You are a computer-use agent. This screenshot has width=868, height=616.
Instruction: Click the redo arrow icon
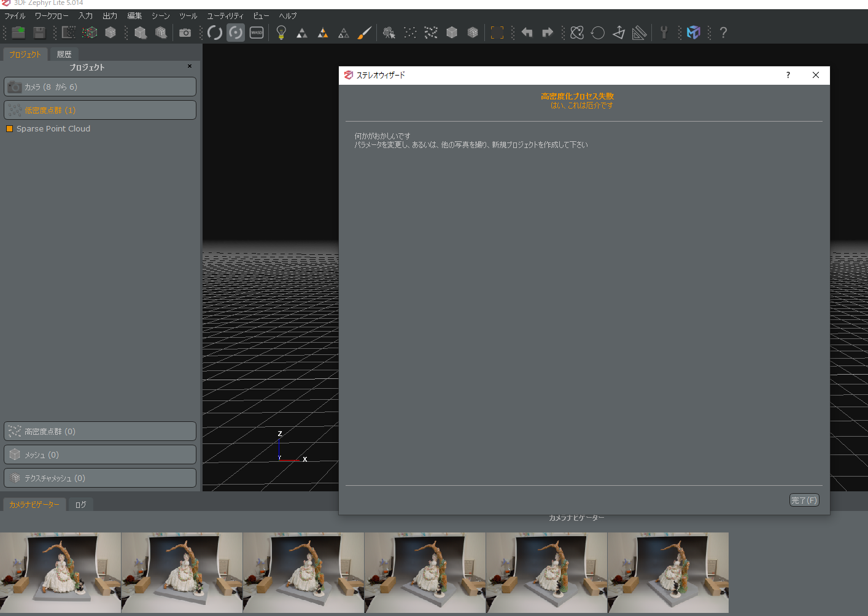click(548, 33)
